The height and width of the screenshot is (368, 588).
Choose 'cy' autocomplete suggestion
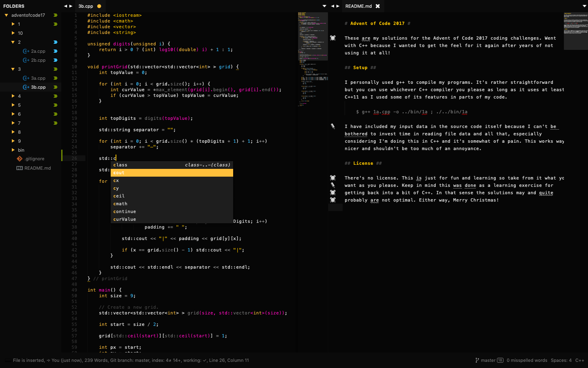pos(172,188)
